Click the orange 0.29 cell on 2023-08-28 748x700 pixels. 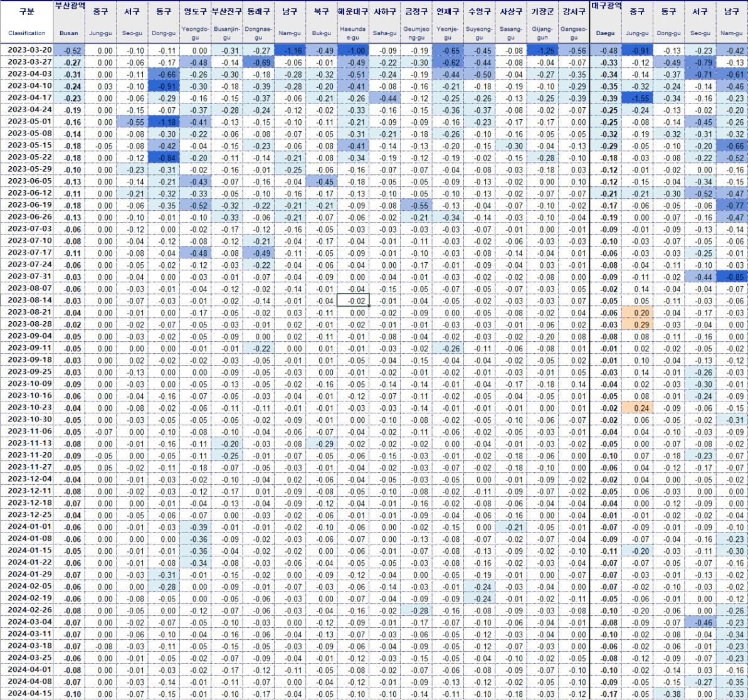pyautogui.click(x=637, y=324)
